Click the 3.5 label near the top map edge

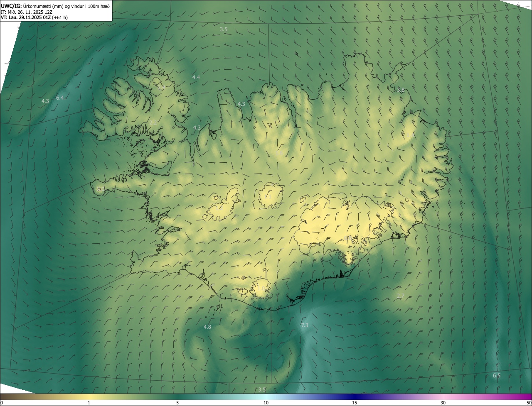point(224,29)
